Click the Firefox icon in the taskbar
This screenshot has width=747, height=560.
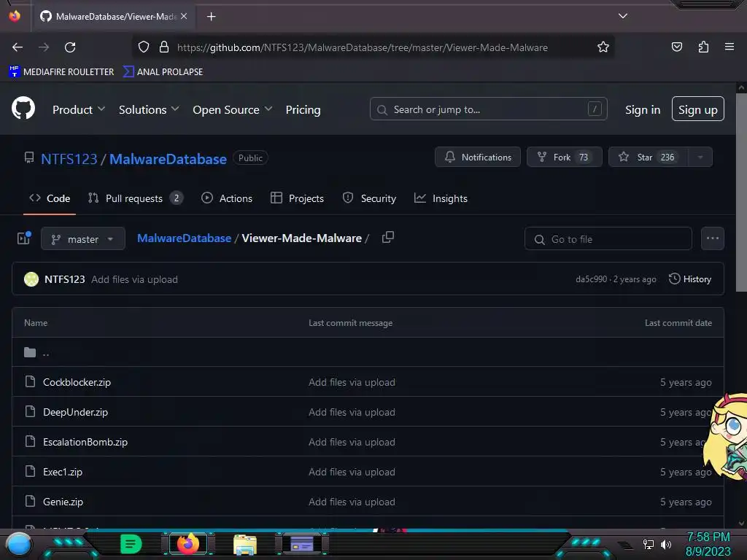click(x=187, y=544)
